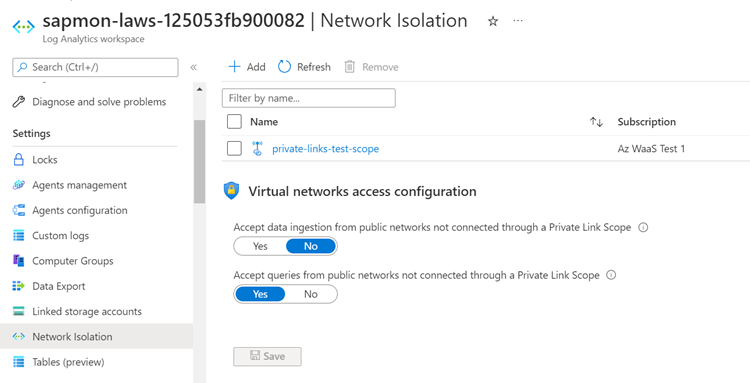
Task: Open the private-links-test-scope link
Action: pos(325,149)
